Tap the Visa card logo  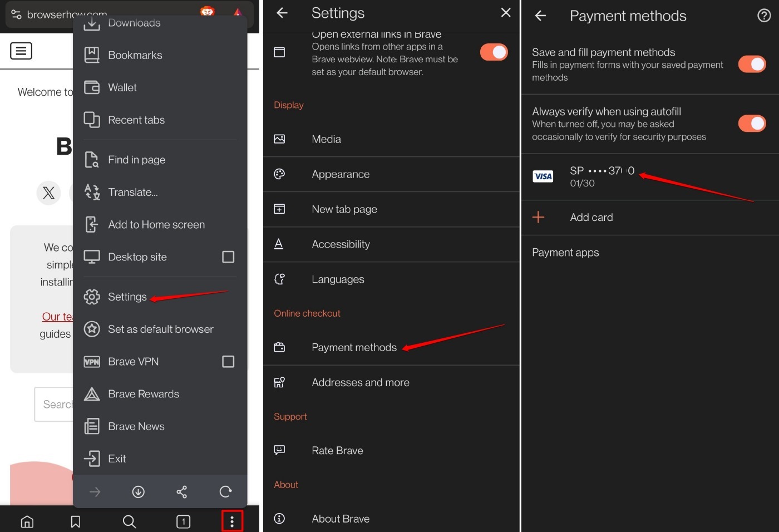pyautogui.click(x=543, y=177)
